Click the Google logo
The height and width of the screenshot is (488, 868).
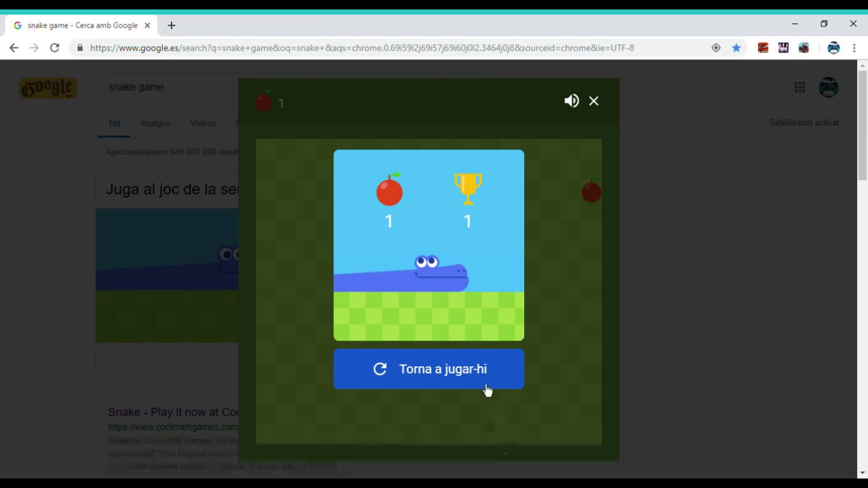tap(47, 88)
